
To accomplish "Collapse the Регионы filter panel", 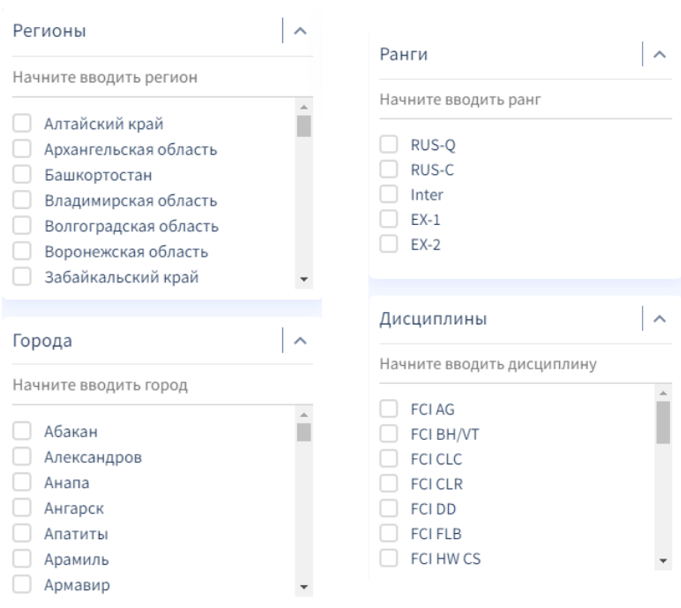I will pyautogui.click(x=300, y=31).
